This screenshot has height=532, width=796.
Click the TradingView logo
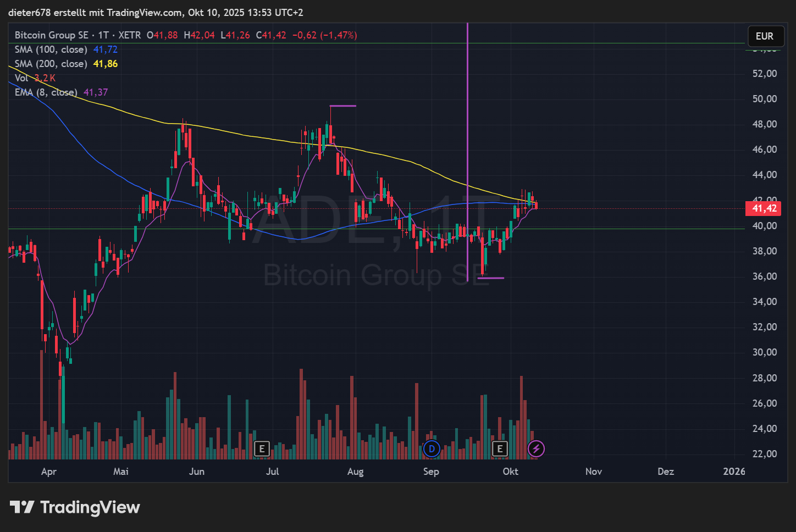click(75, 507)
